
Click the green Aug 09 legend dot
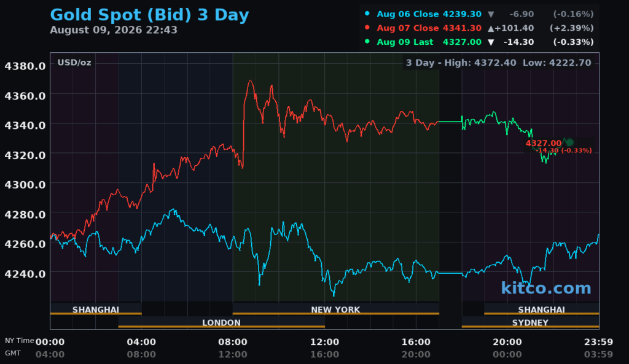pos(367,41)
